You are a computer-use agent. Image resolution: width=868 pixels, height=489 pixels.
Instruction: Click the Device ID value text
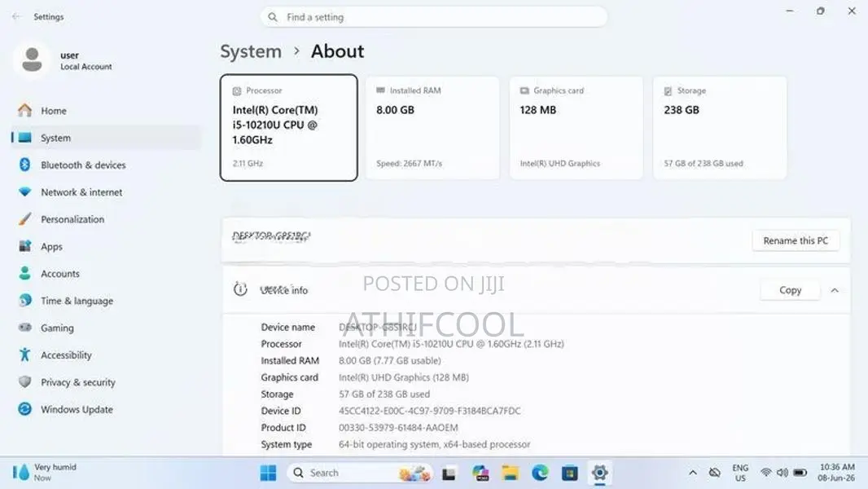[x=430, y=411]
